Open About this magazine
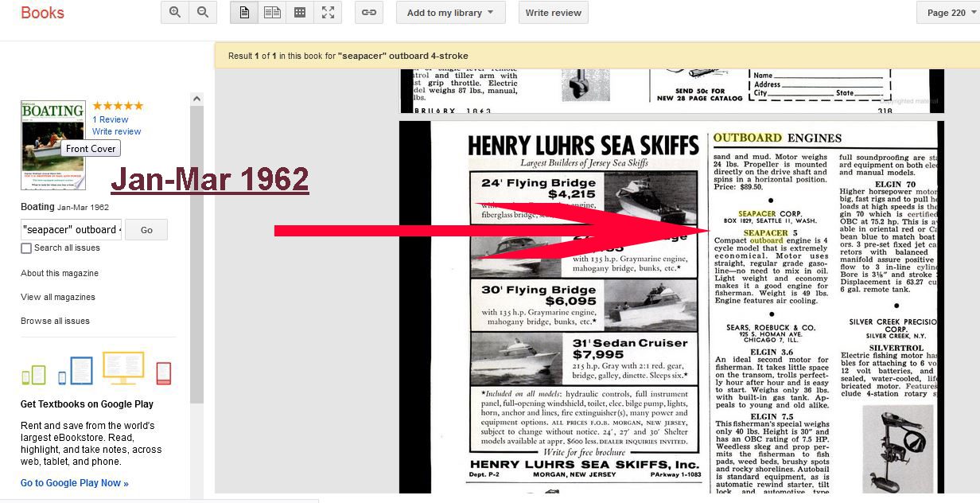This screenshot has width=980, height=503. (x=60, y=273)
